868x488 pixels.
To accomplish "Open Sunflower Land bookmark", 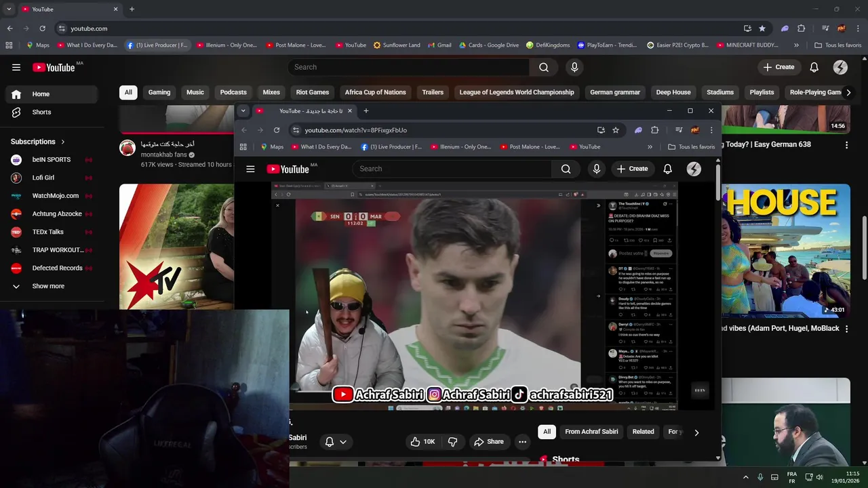I will (x=397, y=45).
